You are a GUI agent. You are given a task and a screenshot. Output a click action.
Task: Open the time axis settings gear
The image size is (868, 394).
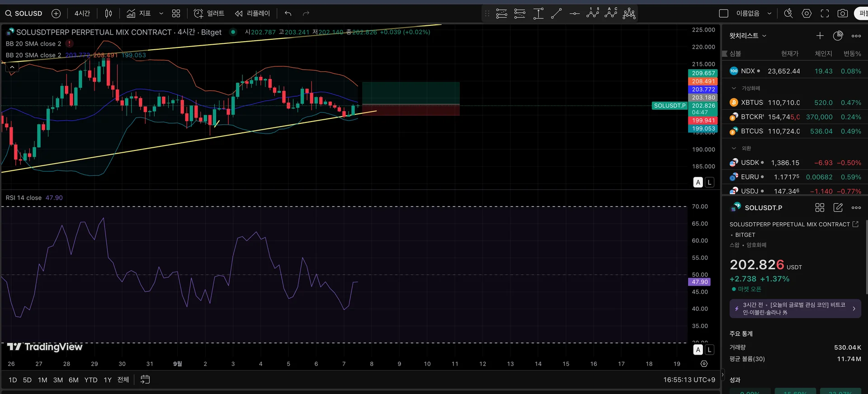(704, 364)
